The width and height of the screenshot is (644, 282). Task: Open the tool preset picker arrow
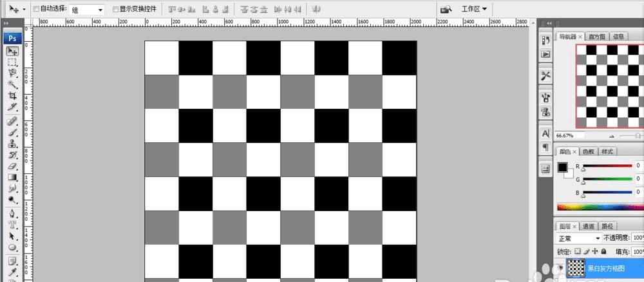24,9
